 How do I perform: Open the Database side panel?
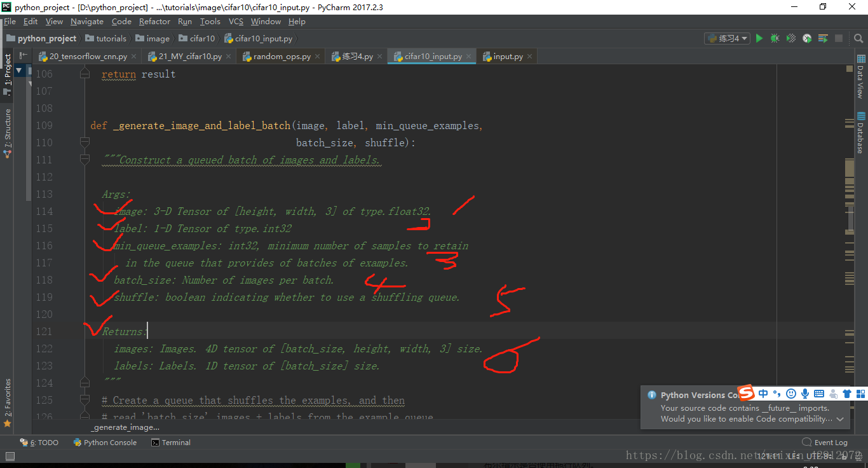pos(860,132)
